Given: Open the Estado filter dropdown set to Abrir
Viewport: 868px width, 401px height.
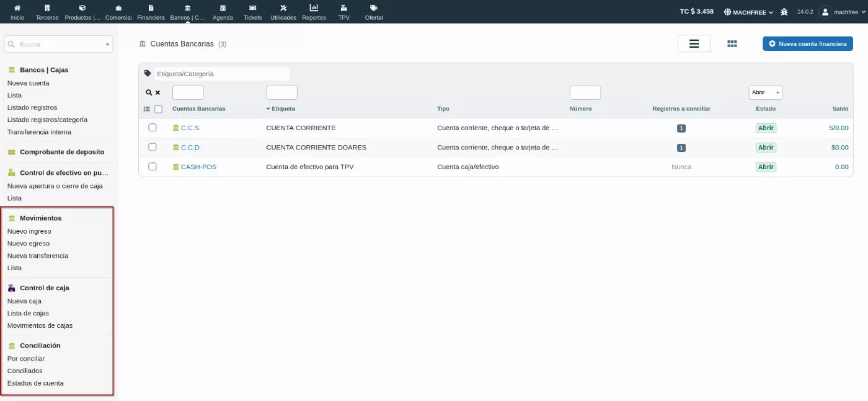Looking at the screenshot, I should point(766,92).
